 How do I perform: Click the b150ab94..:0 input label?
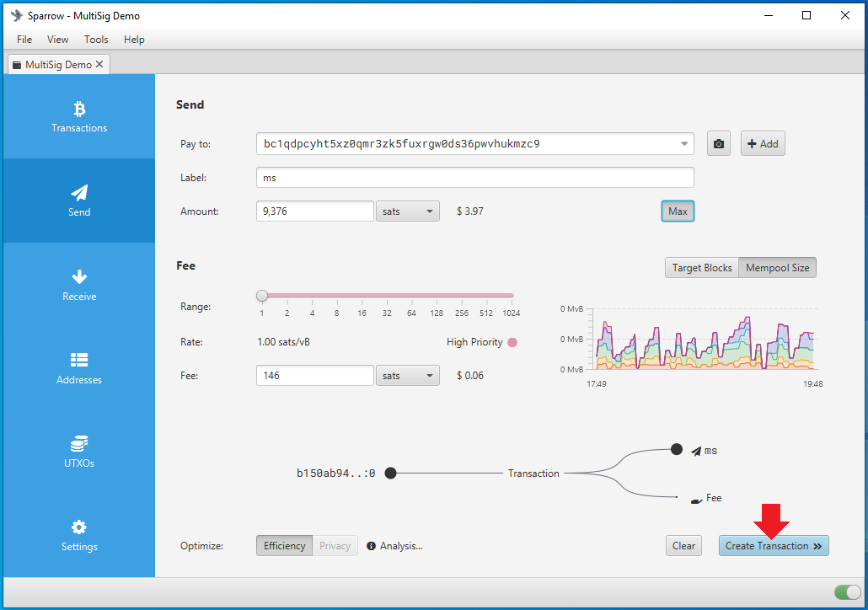336,474
